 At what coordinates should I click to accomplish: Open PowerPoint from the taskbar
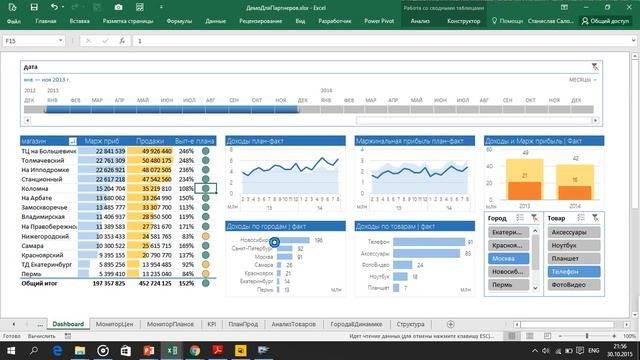pos(149,351)
